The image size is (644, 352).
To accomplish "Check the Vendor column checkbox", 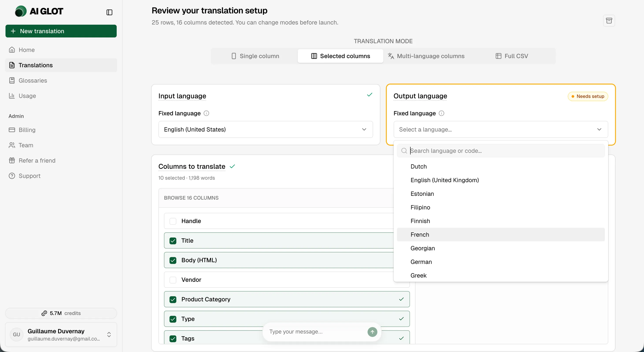I will 173,280.
